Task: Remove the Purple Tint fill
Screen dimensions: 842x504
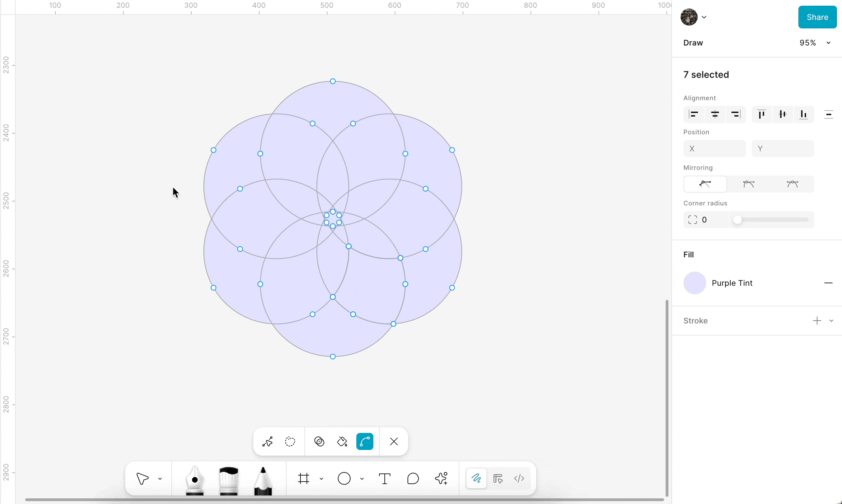Action: [x=828, y=283]
